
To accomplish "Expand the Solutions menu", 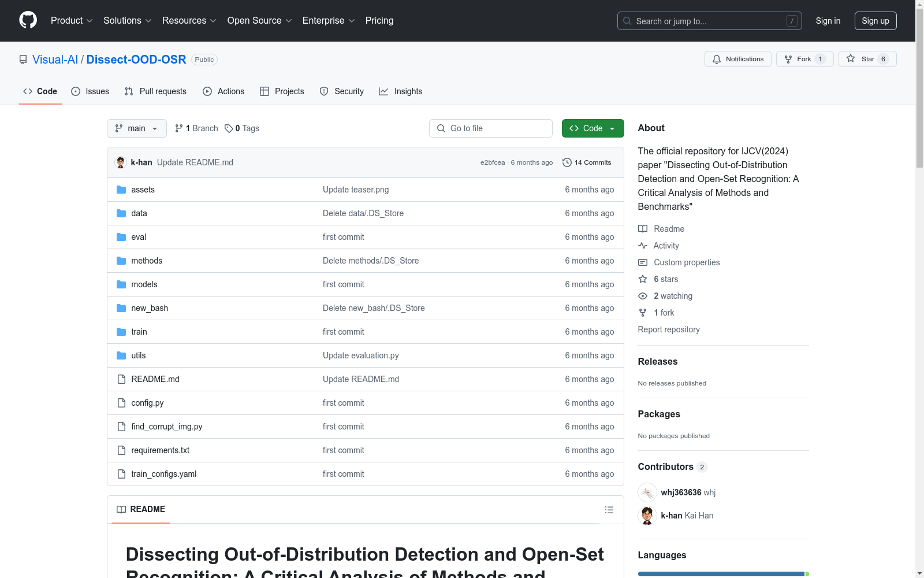I will tap(128, 21).
